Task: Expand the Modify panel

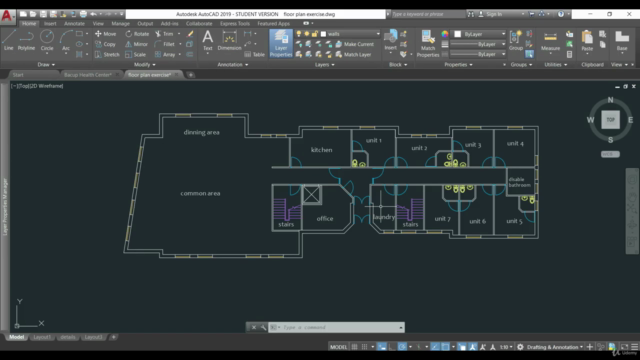Action: (x=144, y=64)
